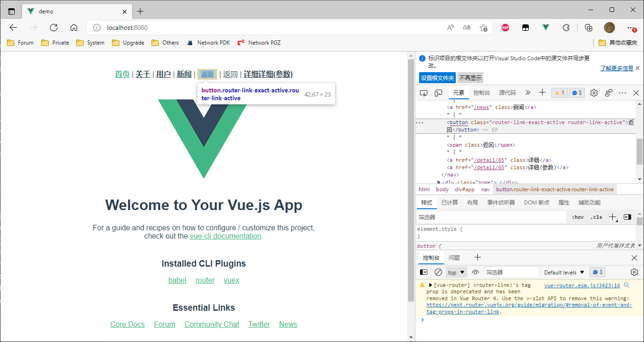
Task: Open the main DevTools settings gear
Action: [594, 93]
